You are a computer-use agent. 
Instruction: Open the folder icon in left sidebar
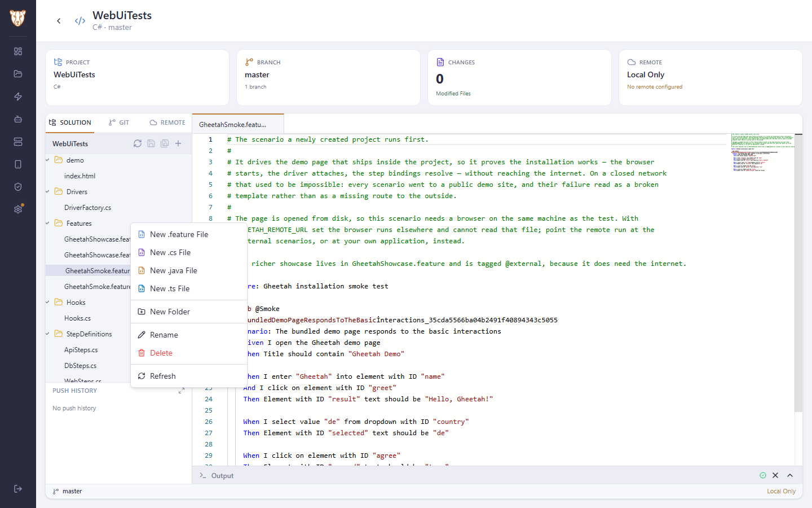click(18, 74)
